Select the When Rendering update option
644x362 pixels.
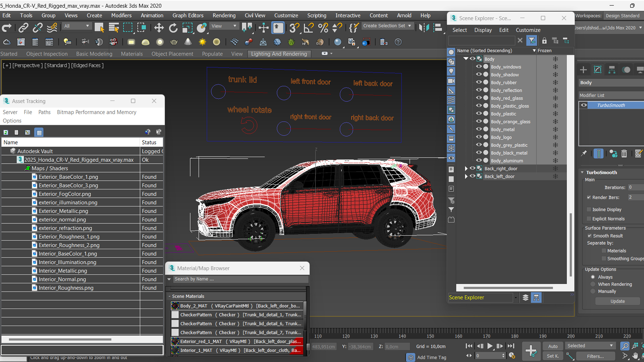[593, 284]
